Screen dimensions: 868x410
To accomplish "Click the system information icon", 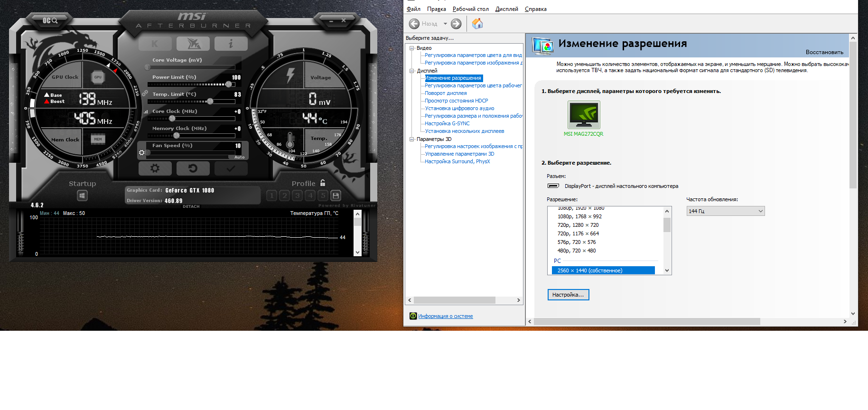I will coord(413,316).
